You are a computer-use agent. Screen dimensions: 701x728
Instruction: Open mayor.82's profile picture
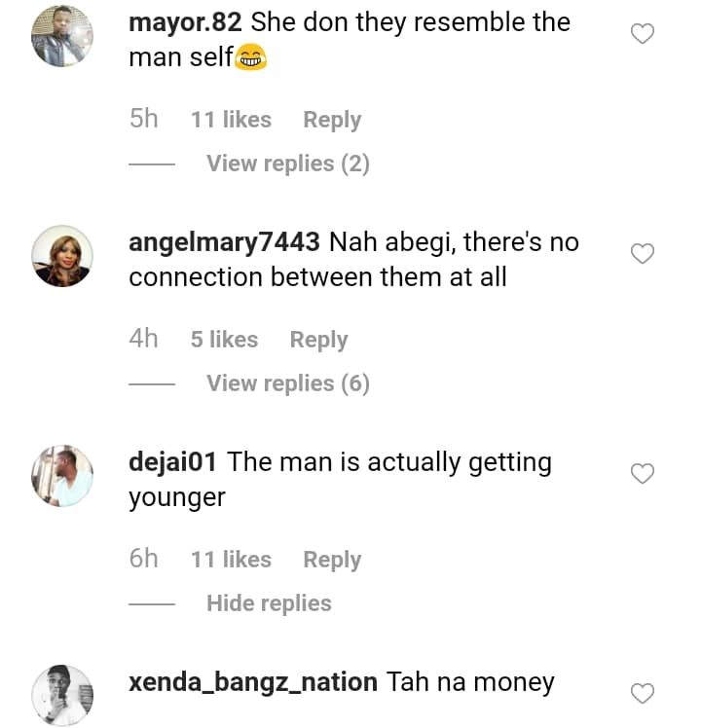point(62,36)
